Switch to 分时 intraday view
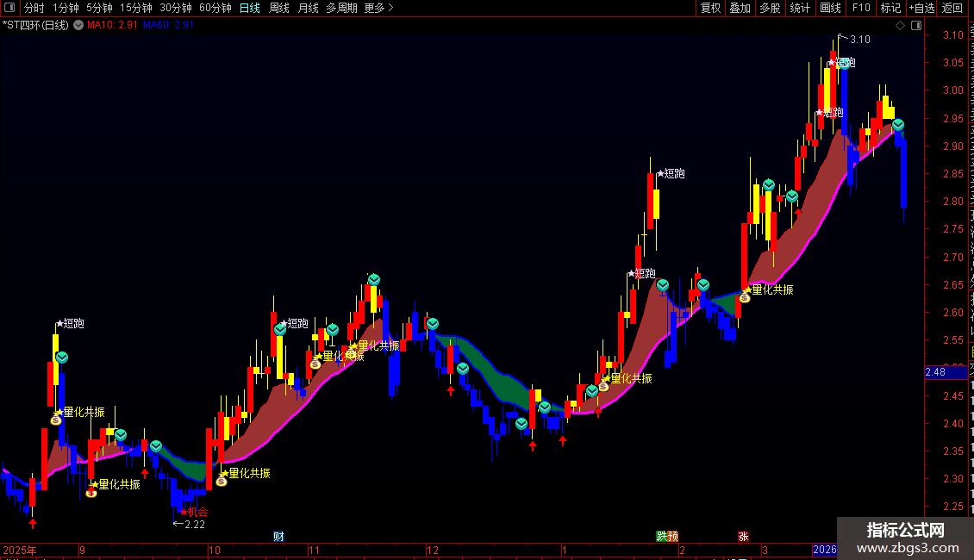The width and height of the screenshot is (974, 560). [34, 8]
